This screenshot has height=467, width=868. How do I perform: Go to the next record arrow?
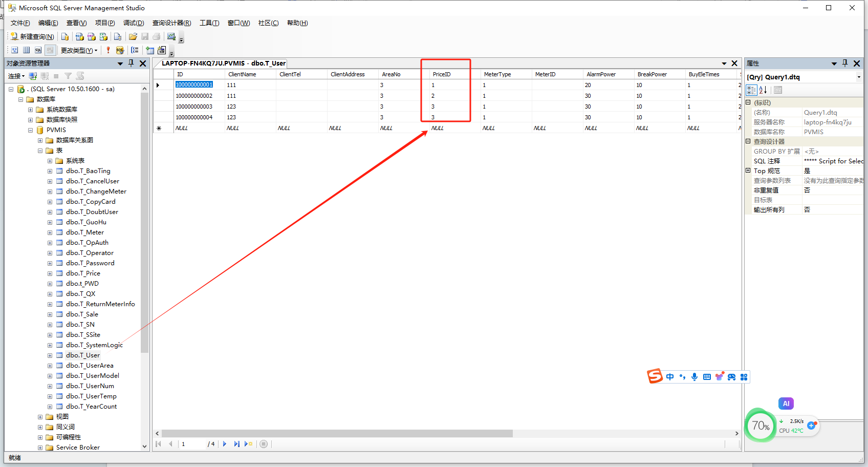pyautogui.click(x=225, y=444)
